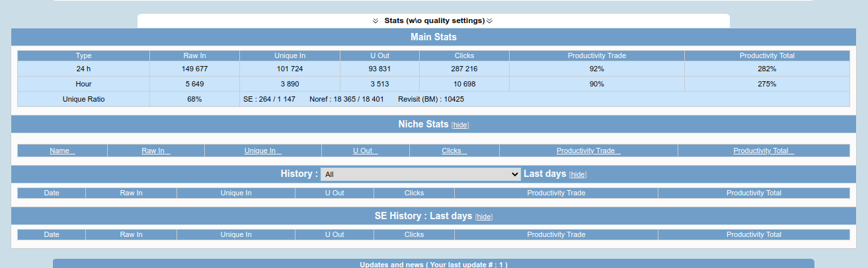Select the 24 h U Out value 93 831

click(379, 69)
